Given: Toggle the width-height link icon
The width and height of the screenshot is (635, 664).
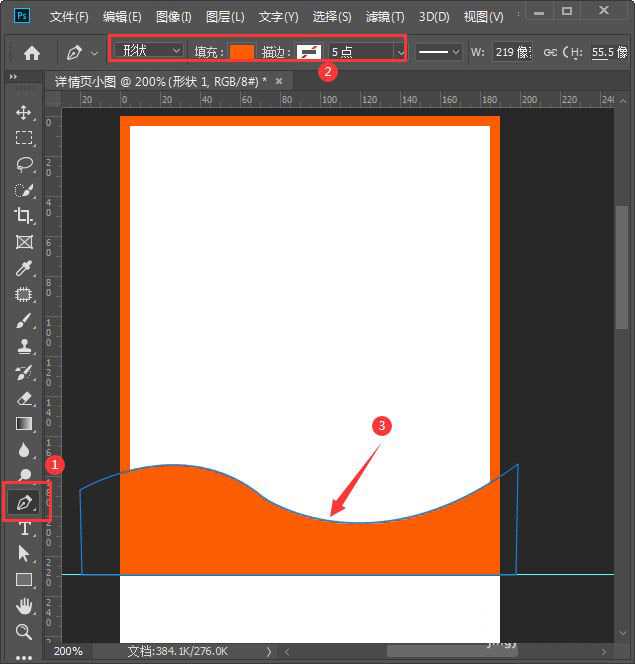Looking at the screenshot, I should [x=551, y=52].
